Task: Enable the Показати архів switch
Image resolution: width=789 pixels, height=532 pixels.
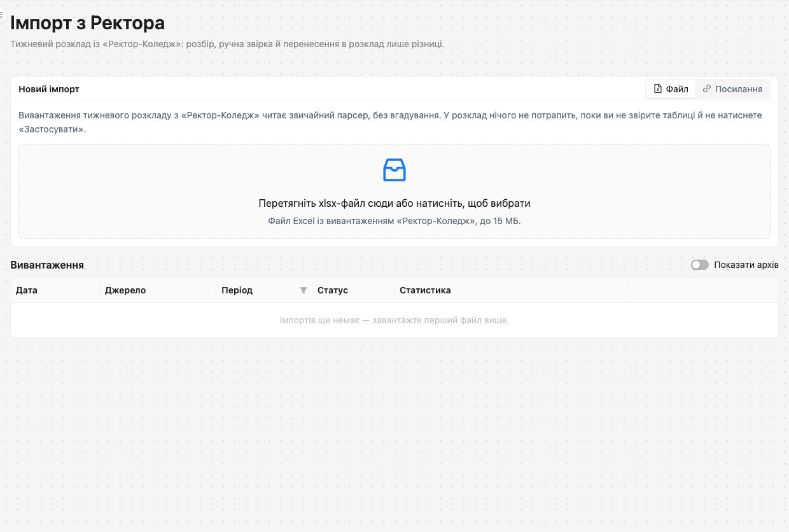Action: click(700, 265)
